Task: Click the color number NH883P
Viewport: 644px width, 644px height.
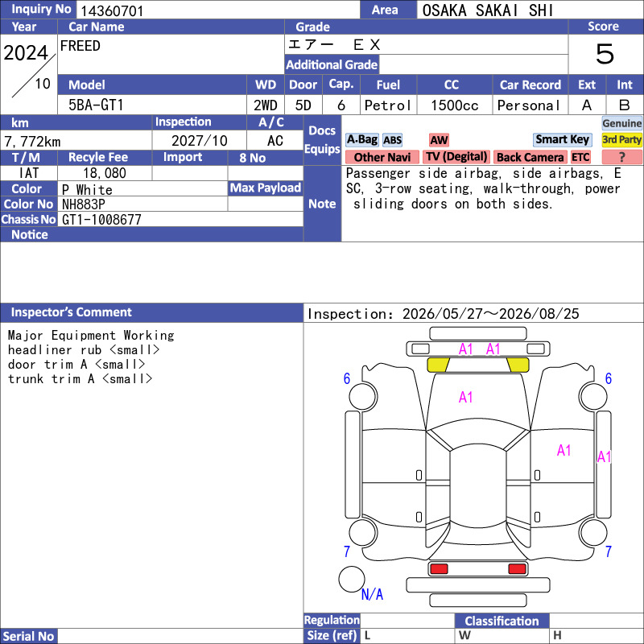Action: click(84, 204)
